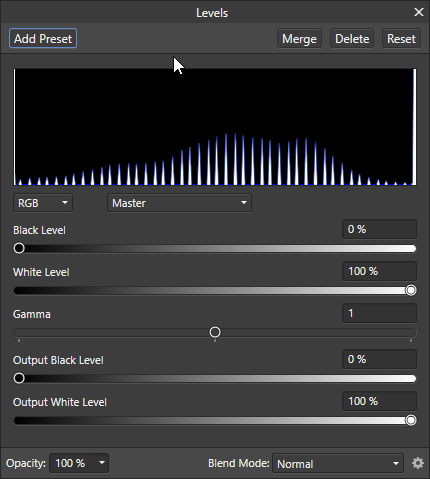Click the Output Black Level slider handle
Screen dimensions: 430x479
[x=19, y=378]
